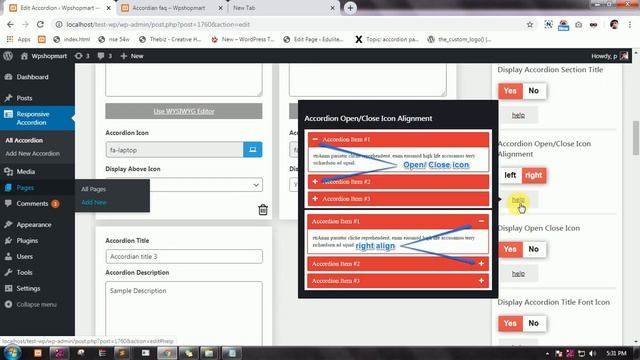Click the Accordian title 3 input field

tap(184, 256)
